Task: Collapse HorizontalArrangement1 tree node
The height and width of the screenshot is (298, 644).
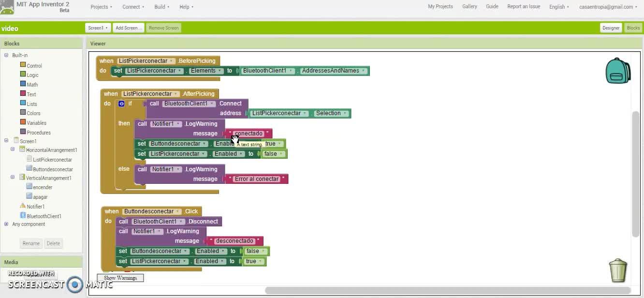Action: tap(13, 149)
